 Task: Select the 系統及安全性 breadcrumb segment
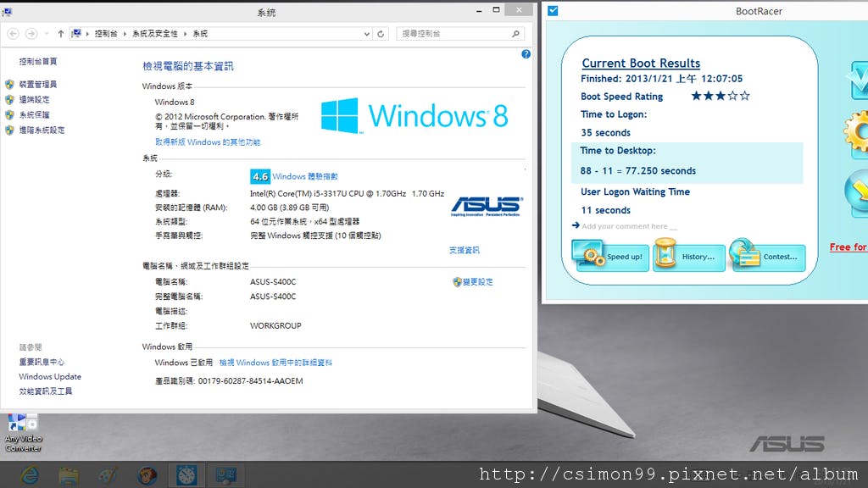(155, 34)
